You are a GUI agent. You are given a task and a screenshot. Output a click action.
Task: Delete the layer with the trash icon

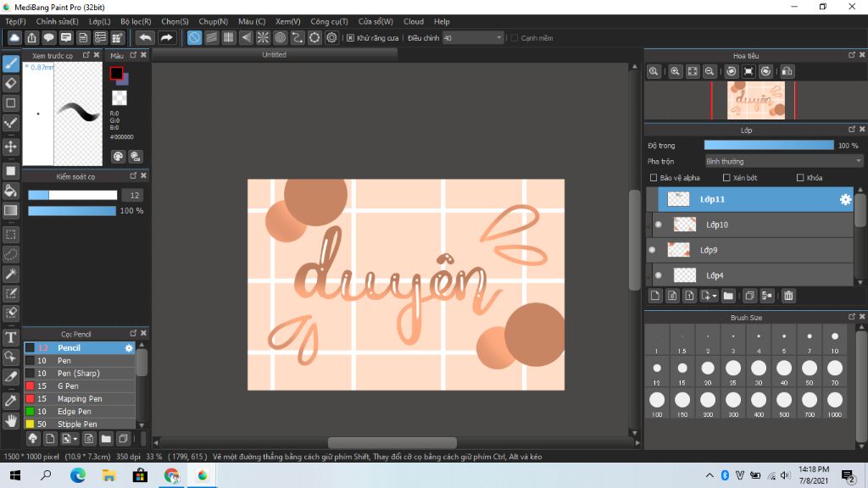click(x=788, y=296)
